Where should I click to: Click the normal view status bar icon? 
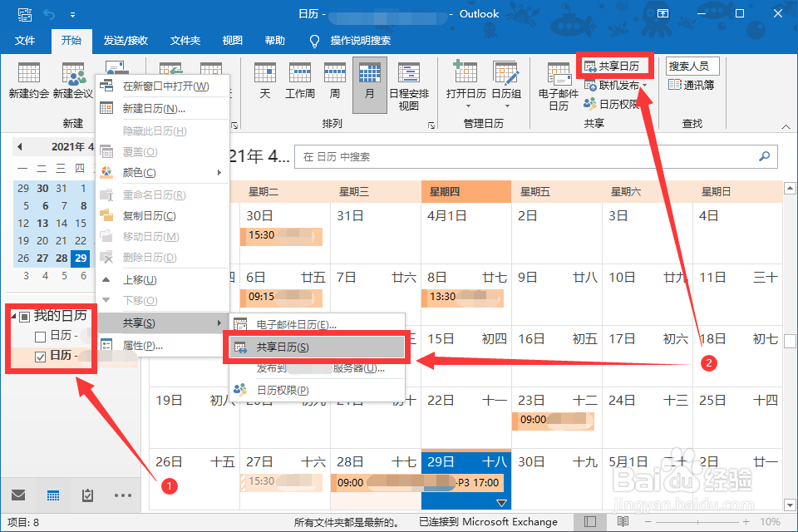point(590,522)
